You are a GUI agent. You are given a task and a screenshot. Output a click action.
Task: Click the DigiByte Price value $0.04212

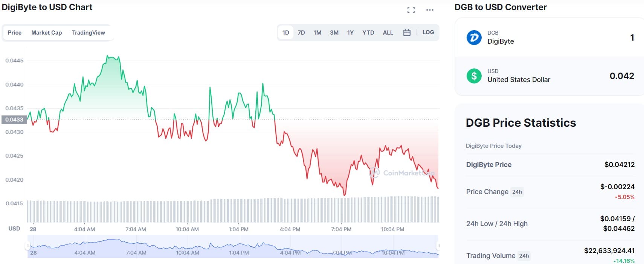[620, 165]
